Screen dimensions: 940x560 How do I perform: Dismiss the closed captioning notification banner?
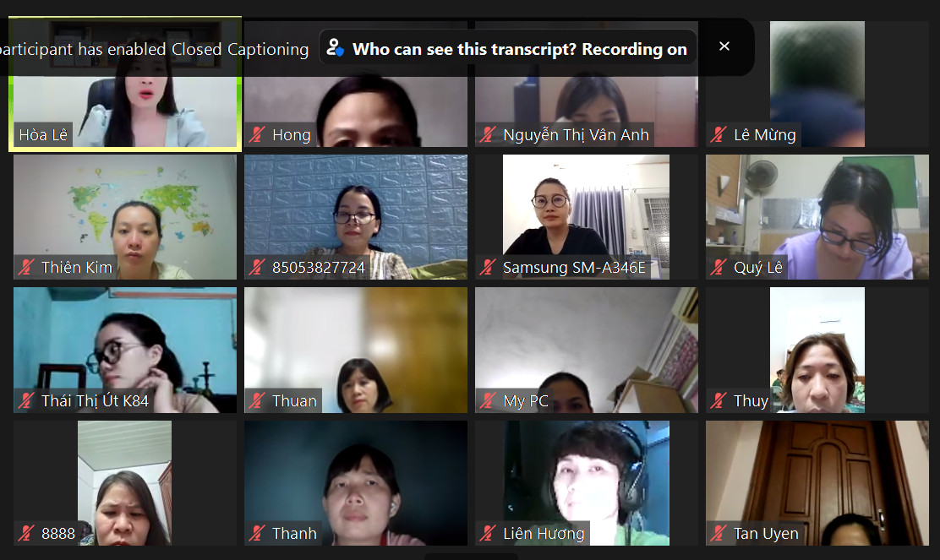tap(724, 46)
